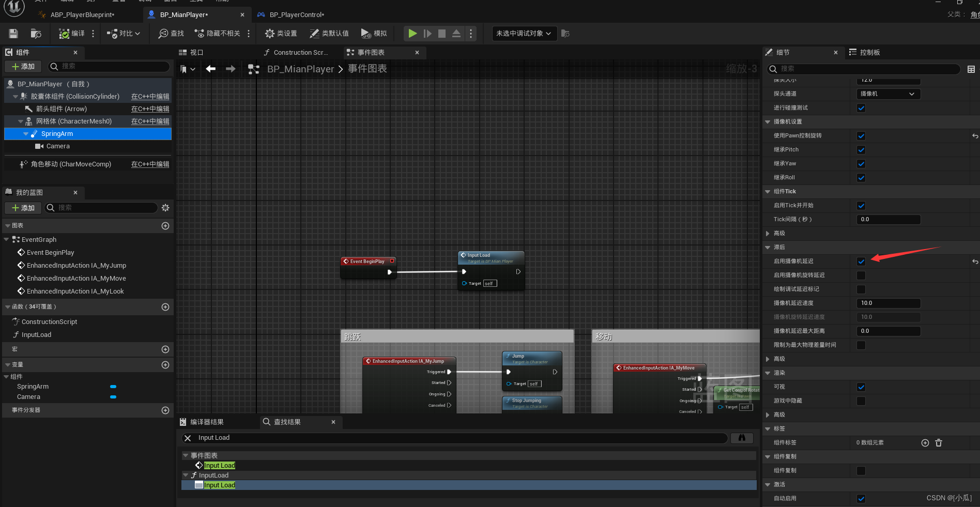Screen dimensions: 980x507
Task: Collapse the 滞后 section
Action: [768, 248]
